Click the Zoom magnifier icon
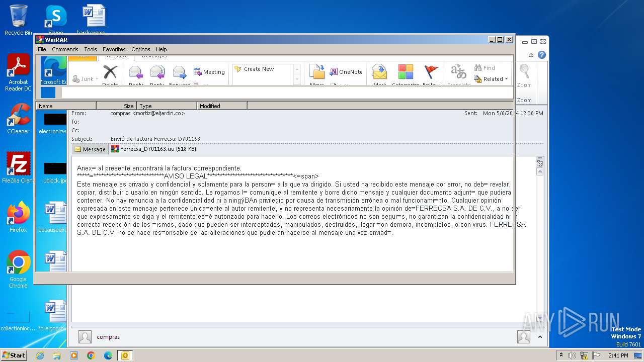 point(524,72)
